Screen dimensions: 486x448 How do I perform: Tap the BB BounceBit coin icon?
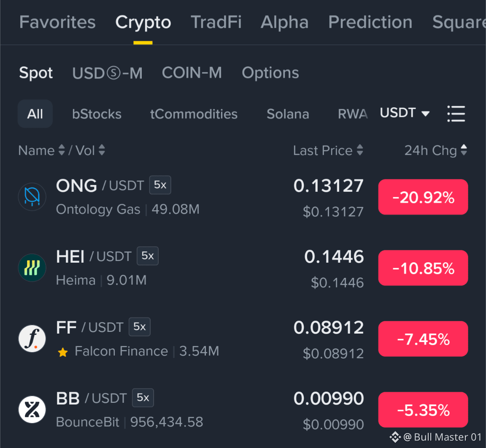(x=32, y=410)
